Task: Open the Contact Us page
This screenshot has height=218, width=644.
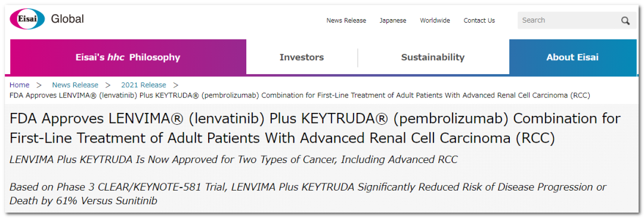Action: tap(479, 20)
